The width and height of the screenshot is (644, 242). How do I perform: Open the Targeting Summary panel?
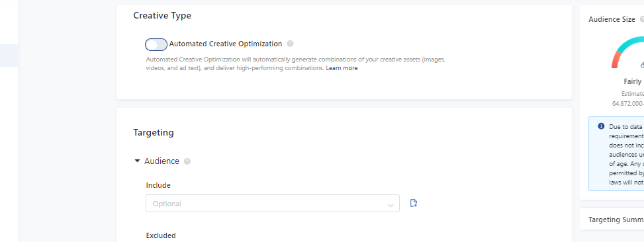pos(612,220)
